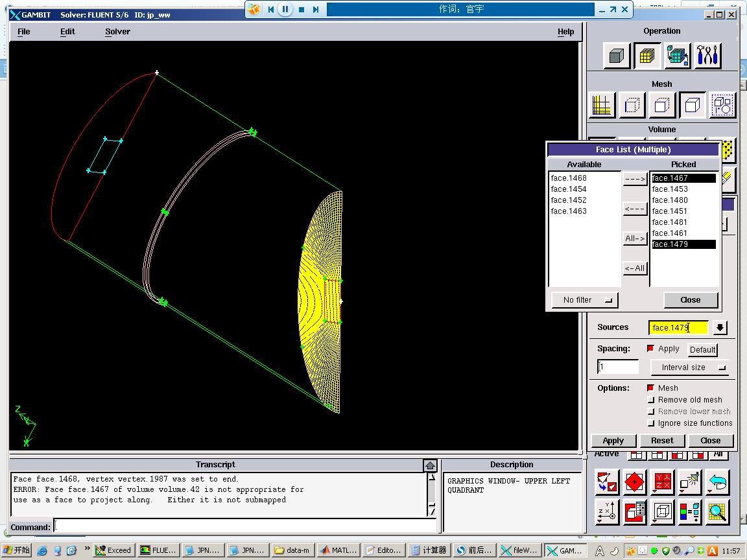This screenshot has height=560, width=747.
Task: Open the Edit menu
Action: point(67,31)
